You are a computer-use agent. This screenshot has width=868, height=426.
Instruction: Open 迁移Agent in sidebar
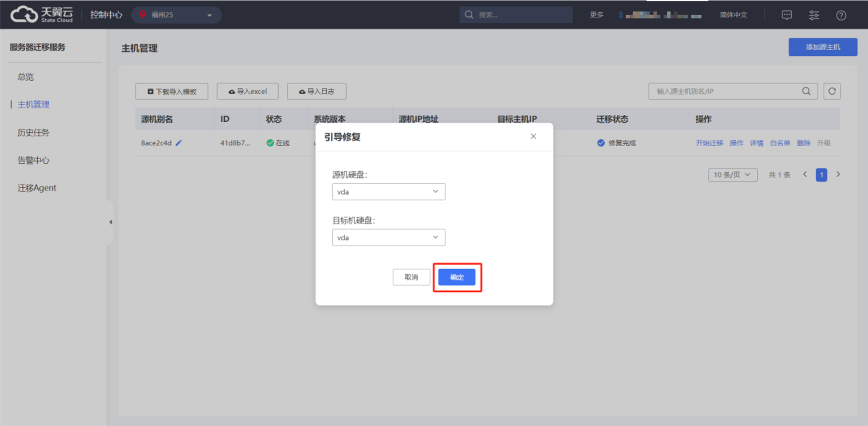pyautogui.click(x=37, y=188)
